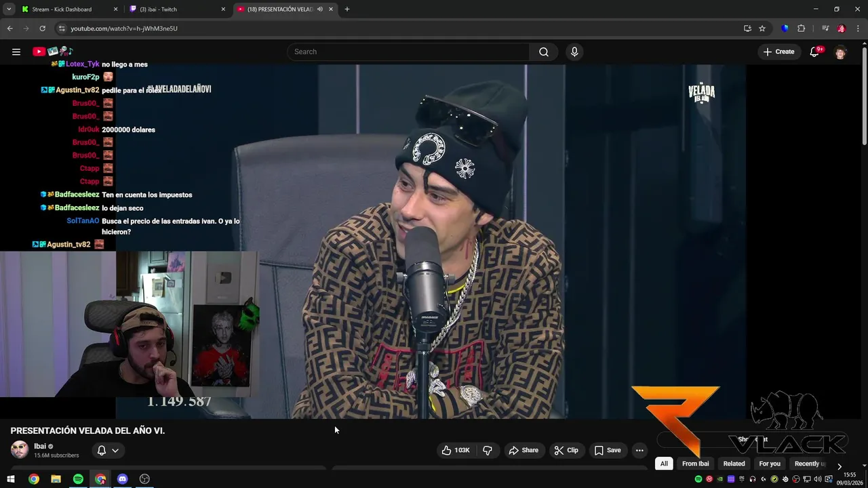Switch to Stream - Kick Dashboard tab
Image resolution: width=868 pixels, height=488 pixels.
pos(68,9)
